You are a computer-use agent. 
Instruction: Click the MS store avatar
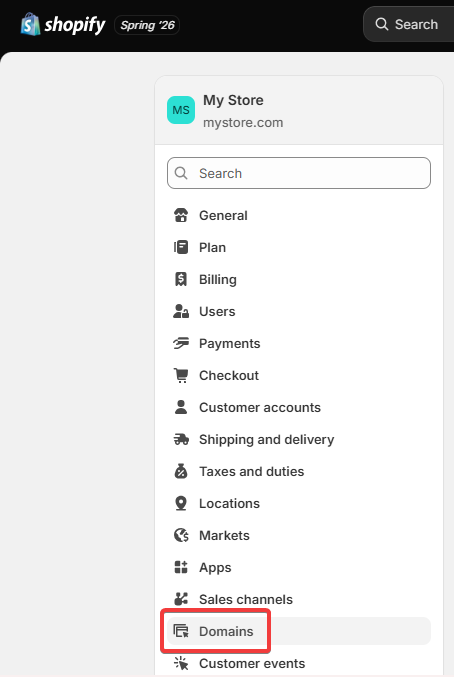click(x=181, y=110)
